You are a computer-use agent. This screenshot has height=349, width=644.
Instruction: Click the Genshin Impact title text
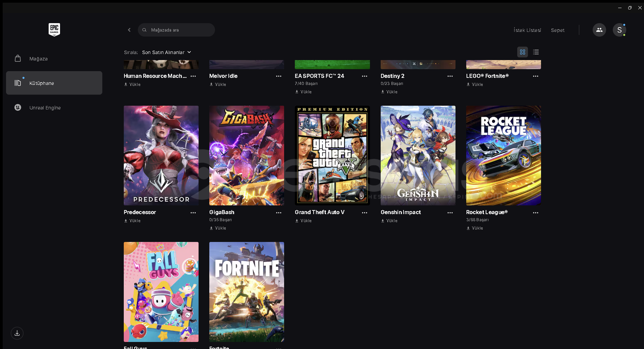tap(400, 212)
